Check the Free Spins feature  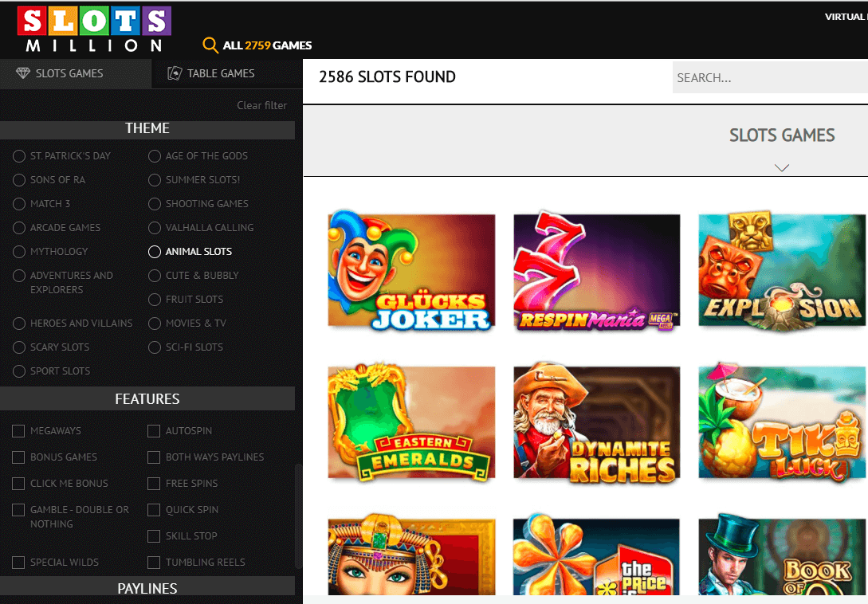point(154,484)
